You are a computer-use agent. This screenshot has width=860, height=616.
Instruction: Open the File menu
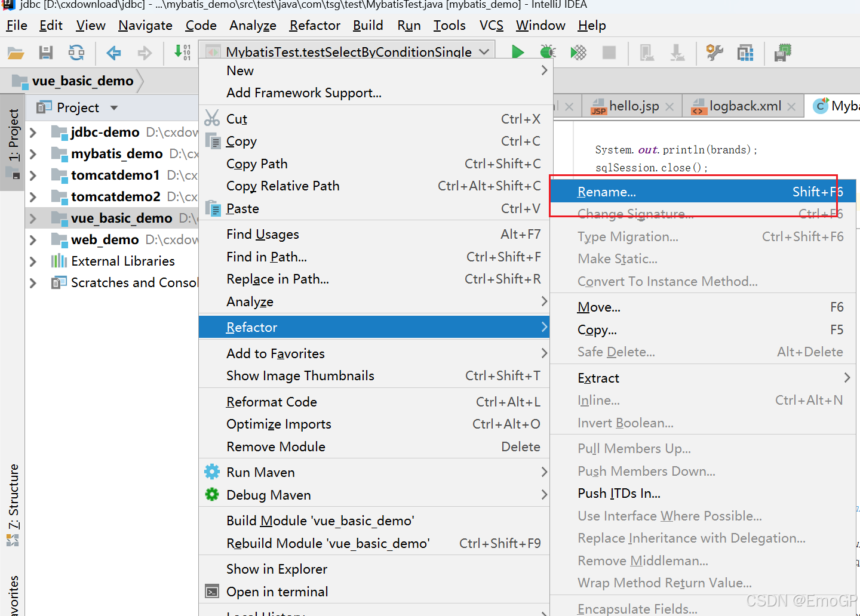pyautogui.click(x=17, y=26)
